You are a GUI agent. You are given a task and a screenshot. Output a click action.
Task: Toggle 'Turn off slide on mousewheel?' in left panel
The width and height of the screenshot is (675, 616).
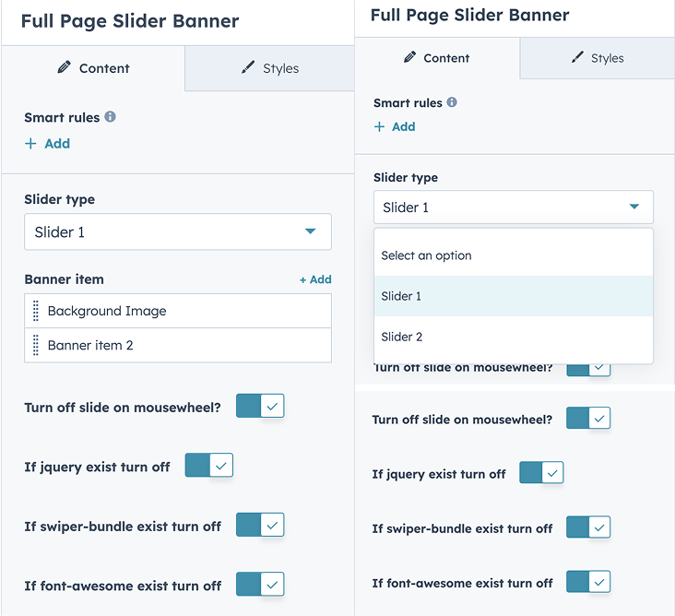[x=260, y=406]
